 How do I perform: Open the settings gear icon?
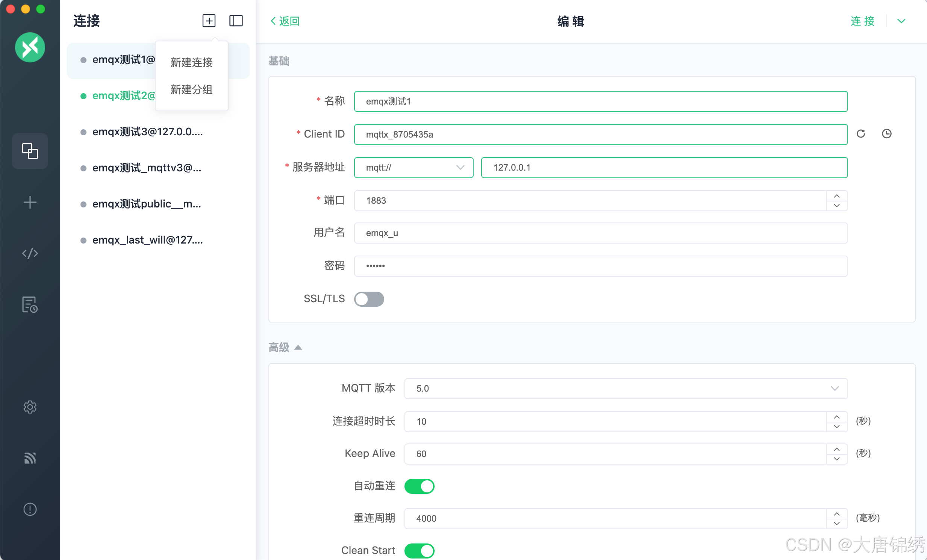[30, 407]
